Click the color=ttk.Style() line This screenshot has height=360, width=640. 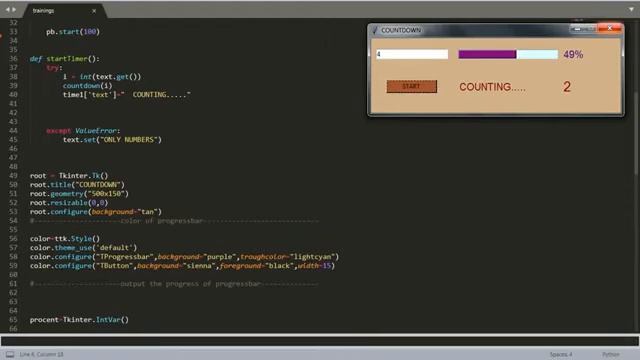pos(64,238)
